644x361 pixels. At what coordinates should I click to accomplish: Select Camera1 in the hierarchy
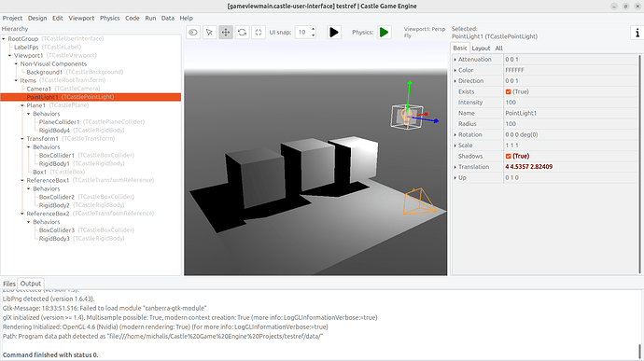39,89
